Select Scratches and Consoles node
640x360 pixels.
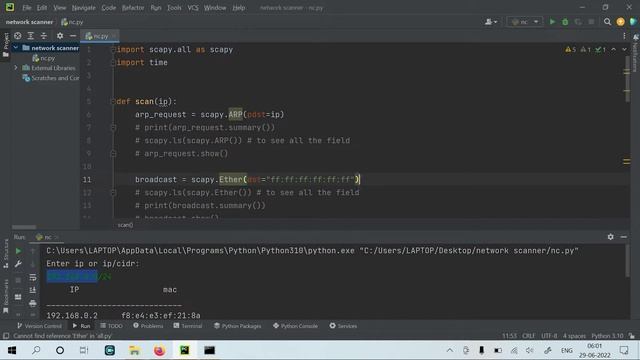tap(51, 78)
